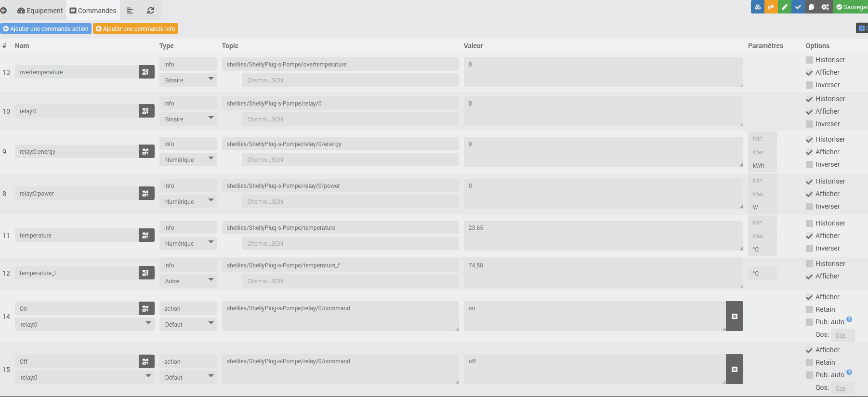Click the value field showing 23.65
Viewport: 868px width, 397px height.
604,236
